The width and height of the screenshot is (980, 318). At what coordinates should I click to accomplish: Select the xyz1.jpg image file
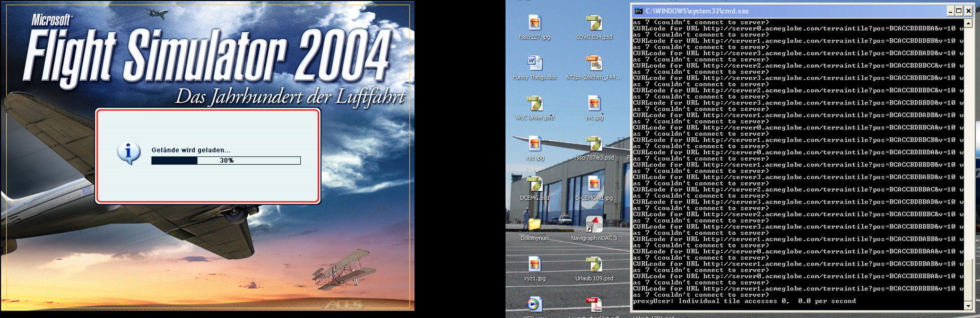[534, 266]
